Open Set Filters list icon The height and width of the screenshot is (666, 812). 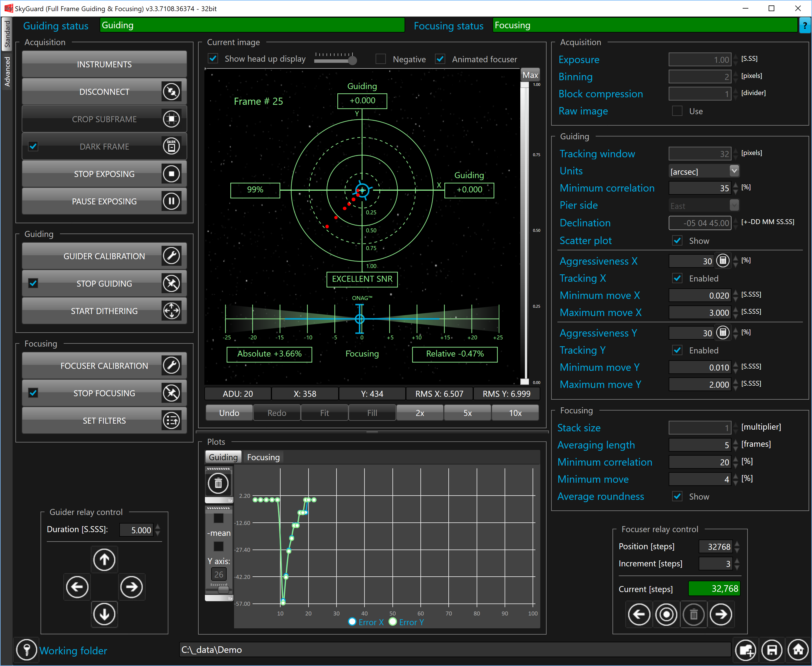coord(172,420)
